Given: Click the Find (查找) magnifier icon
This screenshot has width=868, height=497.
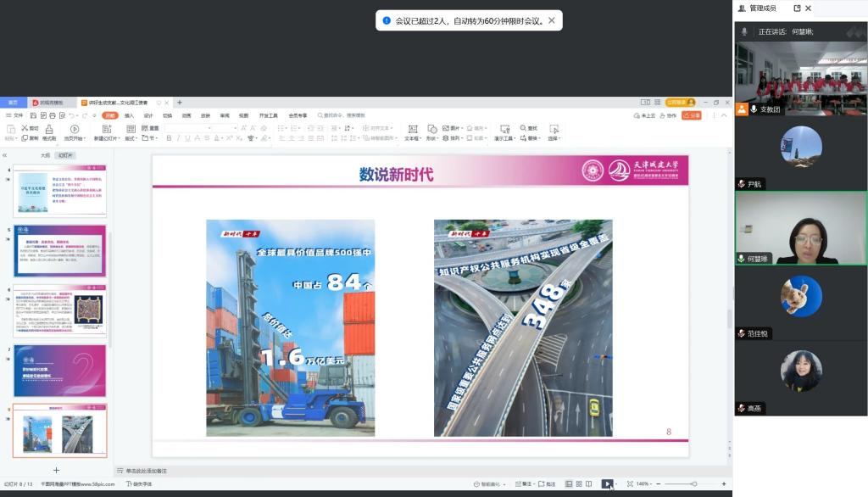Looking at the screenshot, I should (523, 128).
